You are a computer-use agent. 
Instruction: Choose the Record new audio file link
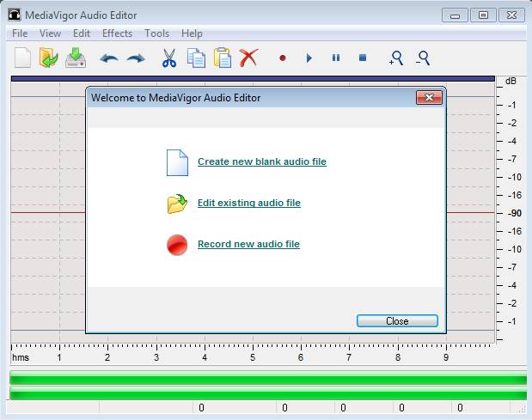click(248, 244)
